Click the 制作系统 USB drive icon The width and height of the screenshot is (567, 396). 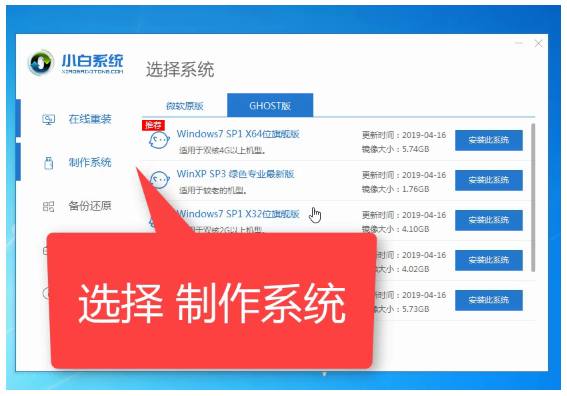point(48,163)
